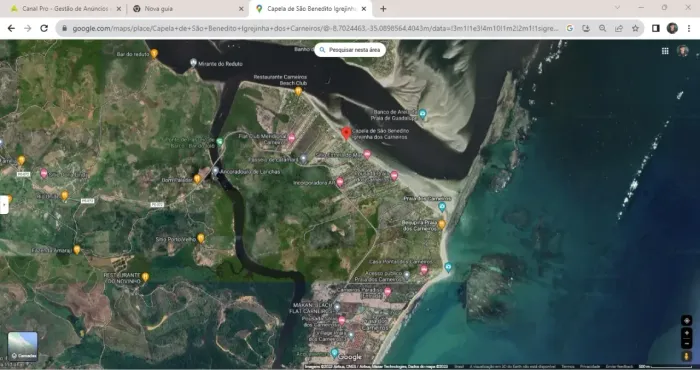Switch to the Nova guia tab
This screenshot has height=370, width=700.
tap(188, 8)
